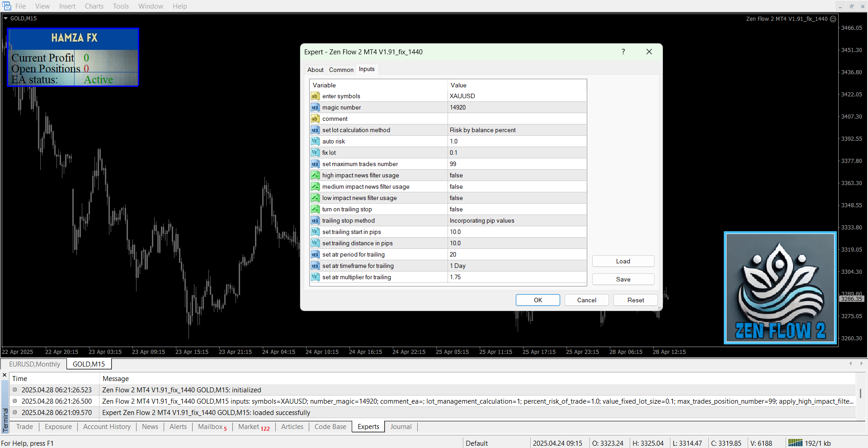Expand the GOLD,M15 chart title arrow
The width and height of the screenshot is (868, 448).
(6, 19)
